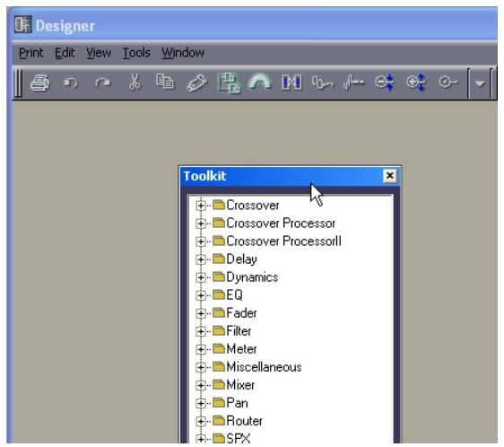
Task: Select the 'Pan' tree label
Action: 237,403
